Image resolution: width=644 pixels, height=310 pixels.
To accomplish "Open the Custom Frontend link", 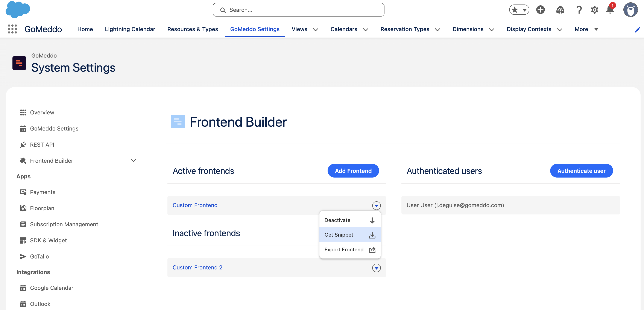I will tap(195, 205).
